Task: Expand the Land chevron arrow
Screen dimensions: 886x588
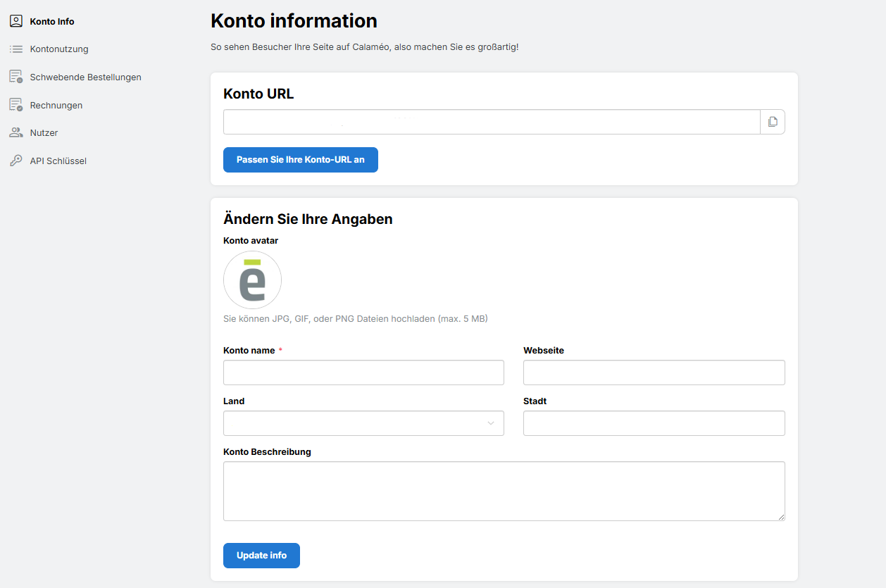Action: [491, 423]
